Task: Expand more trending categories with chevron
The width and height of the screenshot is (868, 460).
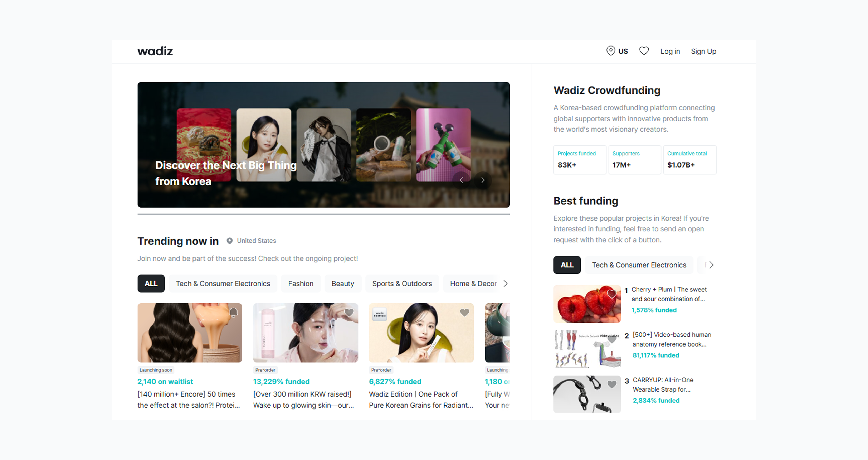Action: 505,284
